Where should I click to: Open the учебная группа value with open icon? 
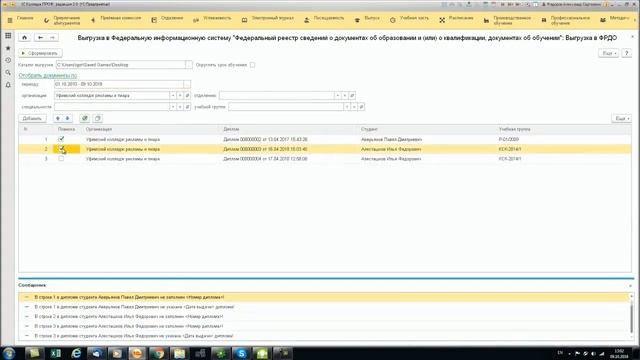[x=361, y=107]
